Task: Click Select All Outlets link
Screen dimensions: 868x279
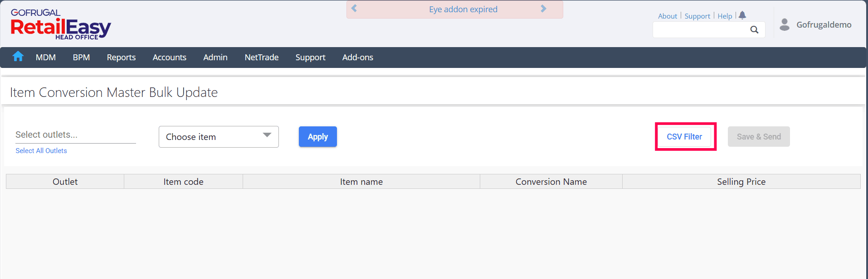Action: (x=41, y=151)
